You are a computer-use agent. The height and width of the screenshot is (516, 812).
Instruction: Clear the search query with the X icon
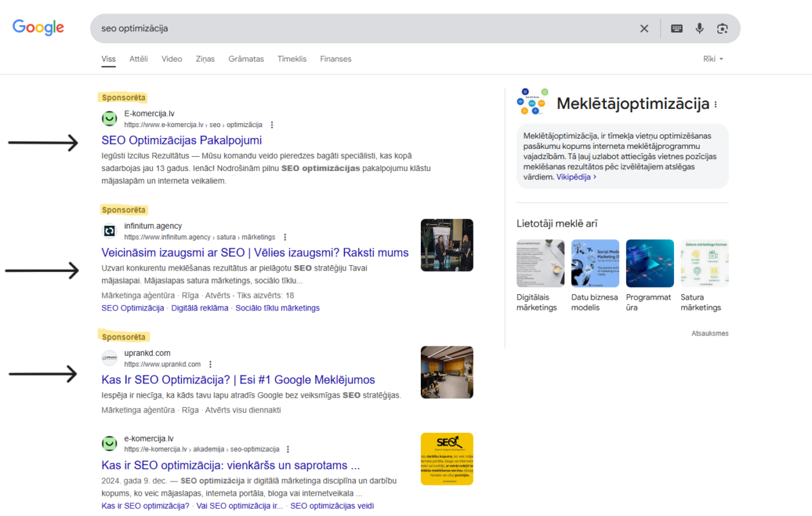coord(644,28)
